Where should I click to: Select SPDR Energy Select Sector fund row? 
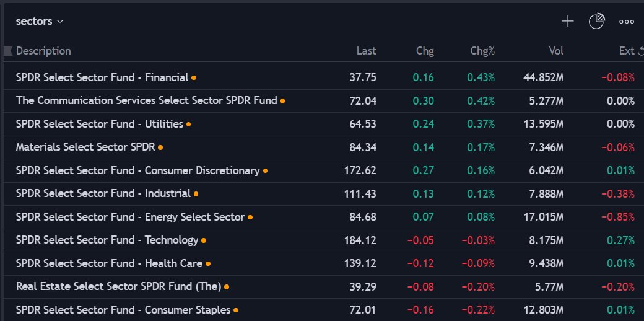point(324,217)
